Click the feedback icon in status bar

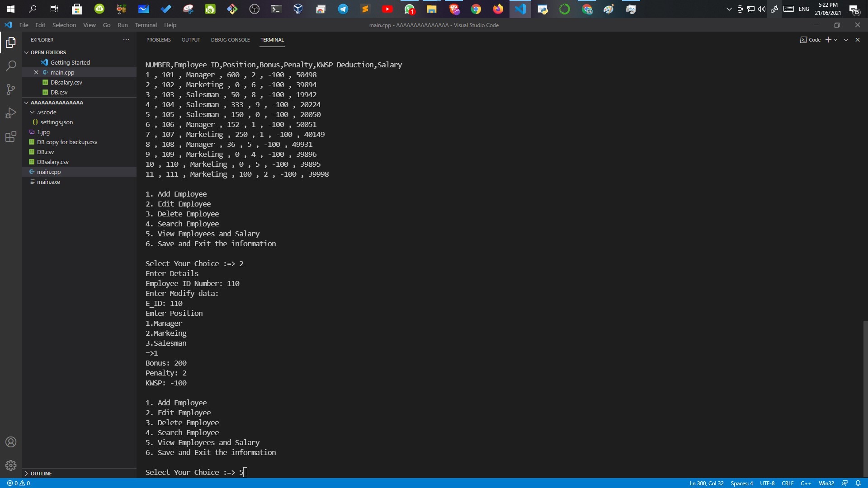(x=844, y=483)
